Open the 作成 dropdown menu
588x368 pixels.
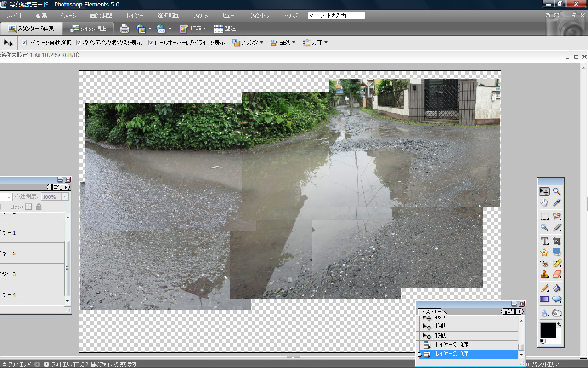[x=192, y=29]
